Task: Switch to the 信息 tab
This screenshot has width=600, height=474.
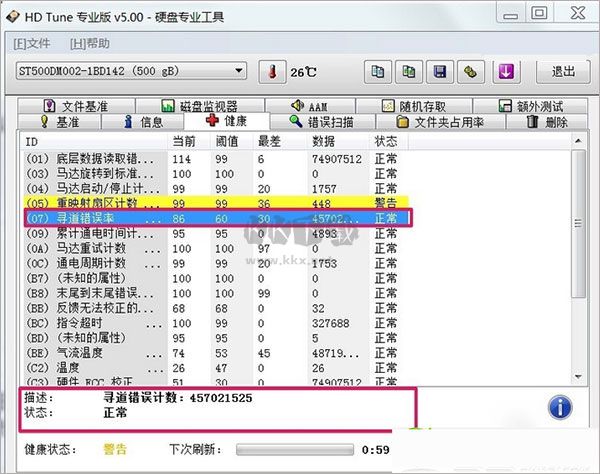Action: (x=143, y=122)
